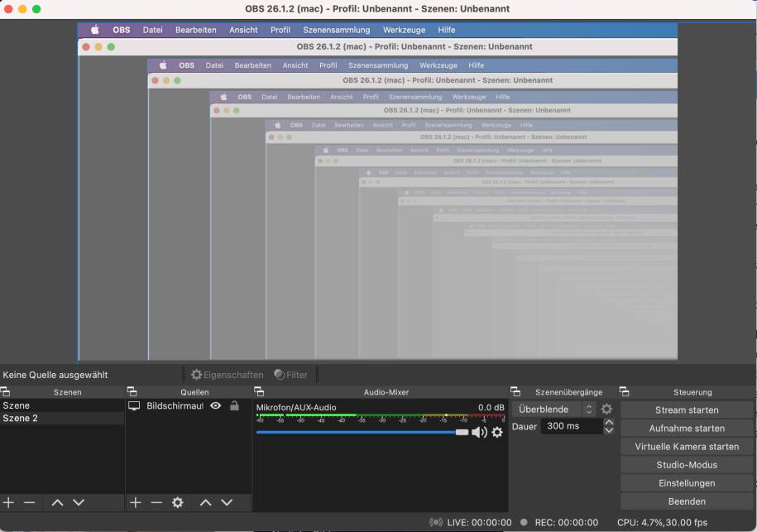Hide the Bildschirmaufnahme source
The height and width of the screenshot is (532, 757).
point(216,405)
